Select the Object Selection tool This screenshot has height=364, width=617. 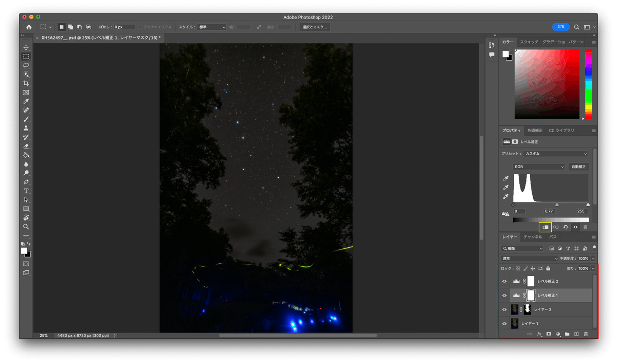[x=26, y=75]
